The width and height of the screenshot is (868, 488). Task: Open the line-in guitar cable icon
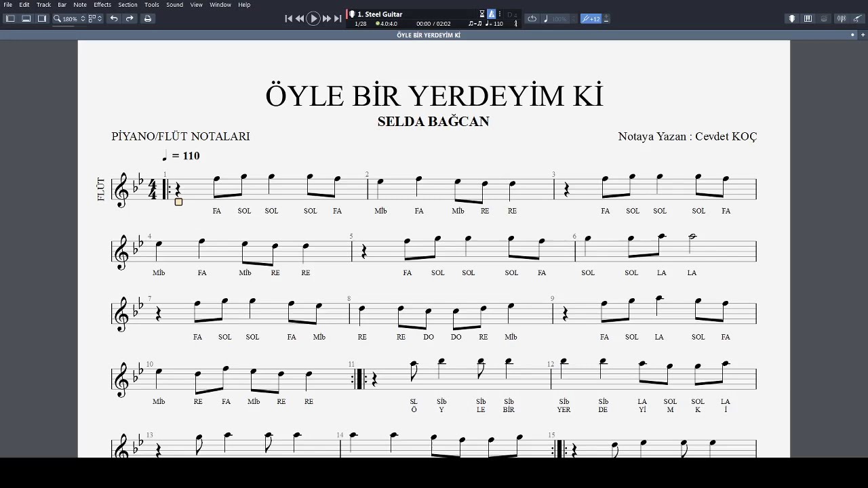coord(858,19)
